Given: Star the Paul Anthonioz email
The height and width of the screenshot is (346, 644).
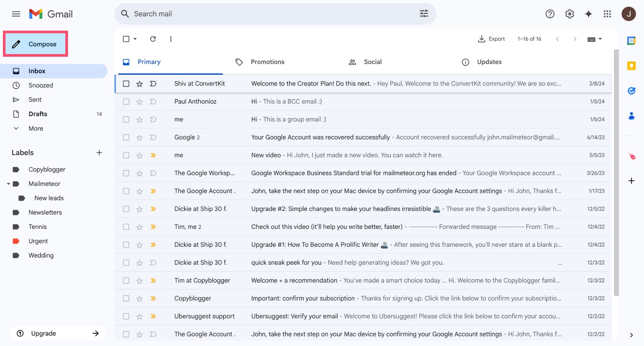Looking at the screenshot, I should click(x=139, y=102).
